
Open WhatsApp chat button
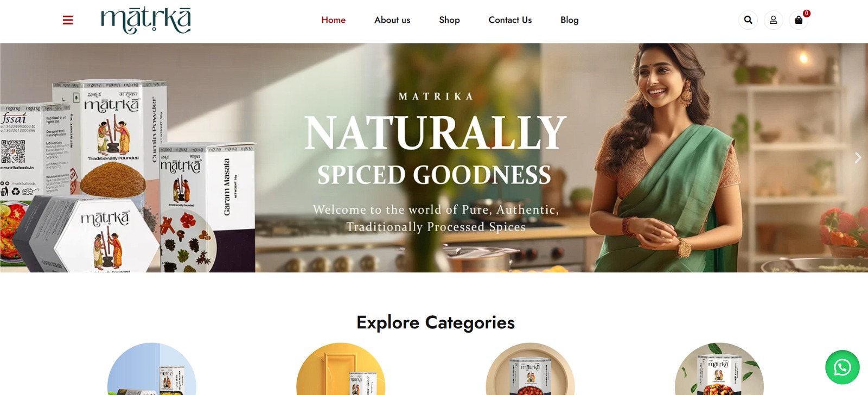click(843, 367)
